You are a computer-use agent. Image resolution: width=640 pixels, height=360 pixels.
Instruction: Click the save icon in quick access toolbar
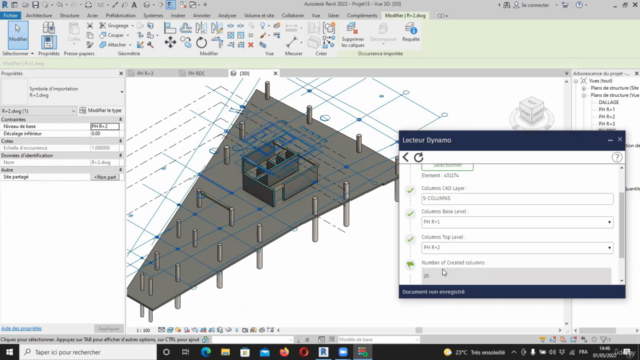pos(35,5)
